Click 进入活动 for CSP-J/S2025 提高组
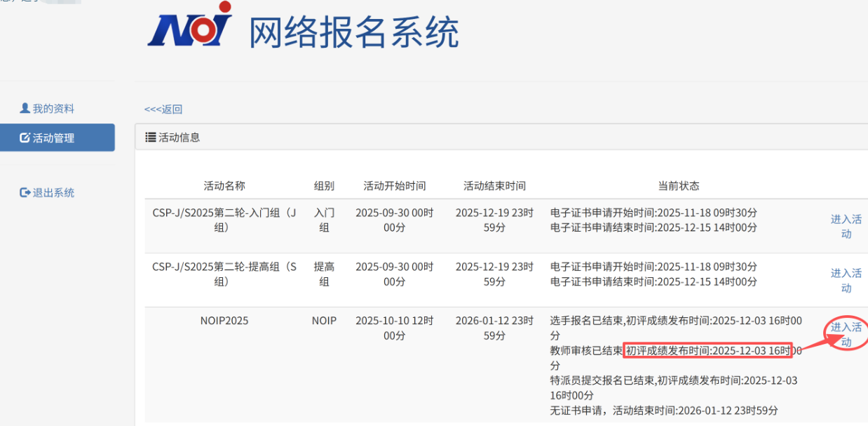The height and width of the screenshot is (426, 868). pyautogui.click(x=846, y=281)
